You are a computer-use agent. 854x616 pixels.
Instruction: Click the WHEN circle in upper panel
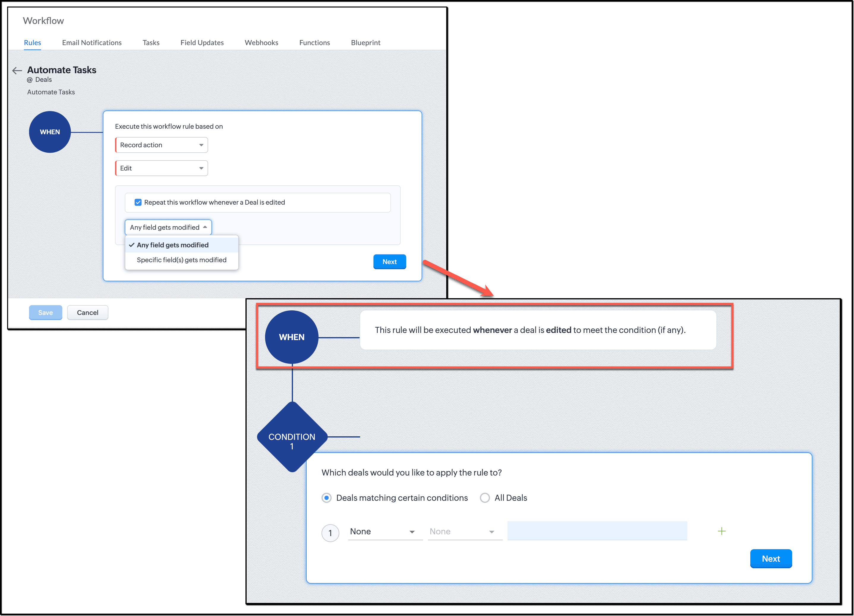(x=50, y=132)
